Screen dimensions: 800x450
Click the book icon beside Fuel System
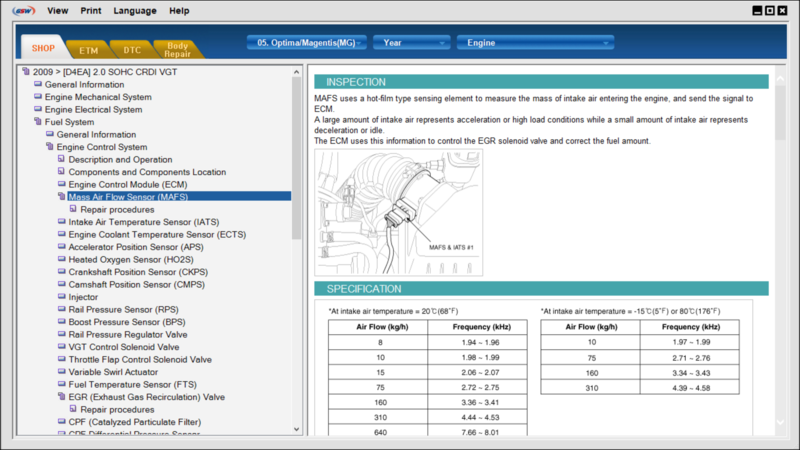[38, 121]
